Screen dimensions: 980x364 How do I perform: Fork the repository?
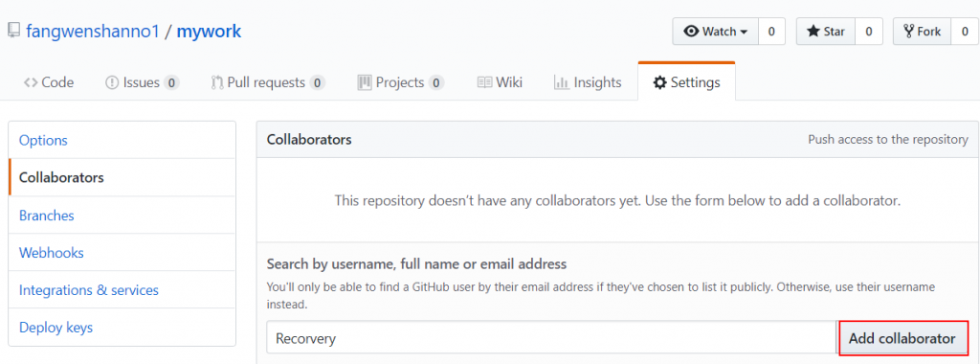tap(923, 32)
